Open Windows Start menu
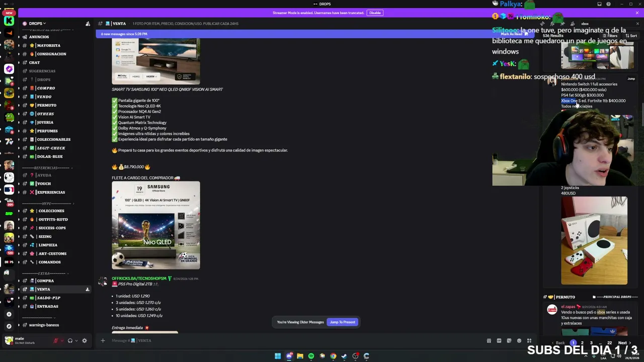Viewport: 644px width, 362px height. tap(278, 356)
